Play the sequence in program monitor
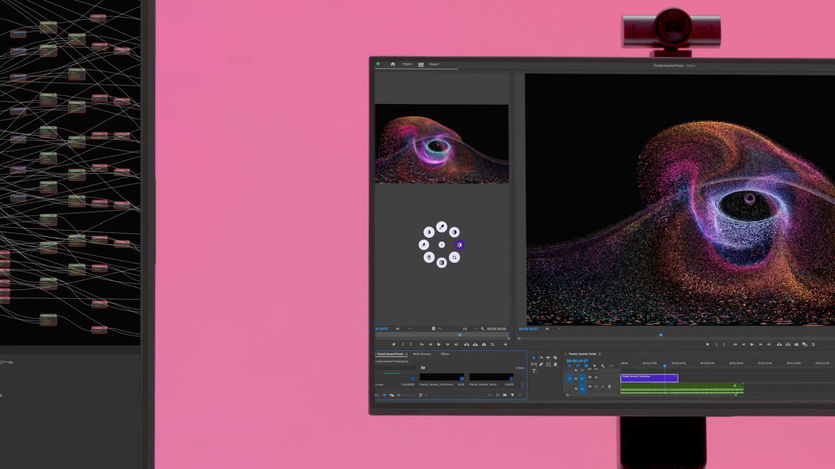835x469 pixels. [x=752, y=344]
